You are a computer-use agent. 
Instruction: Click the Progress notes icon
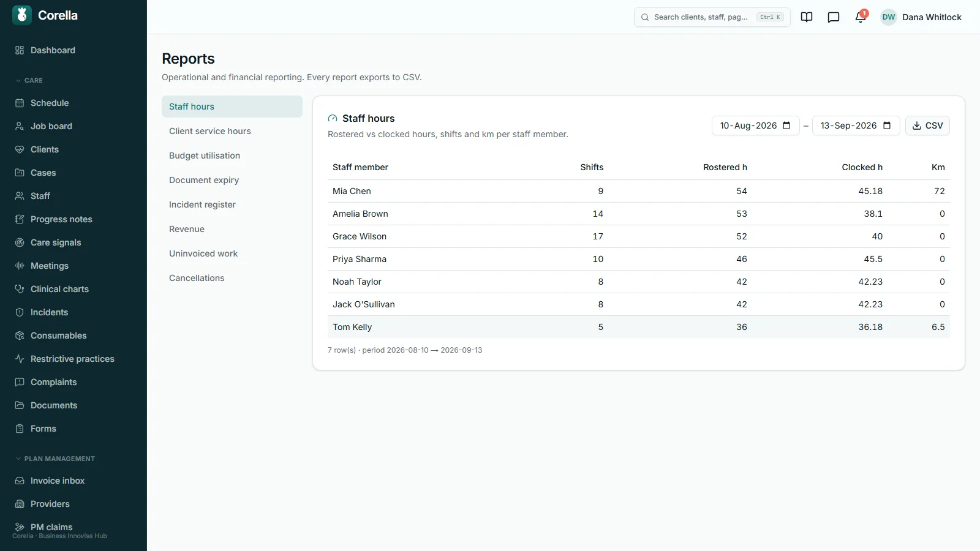20,219
